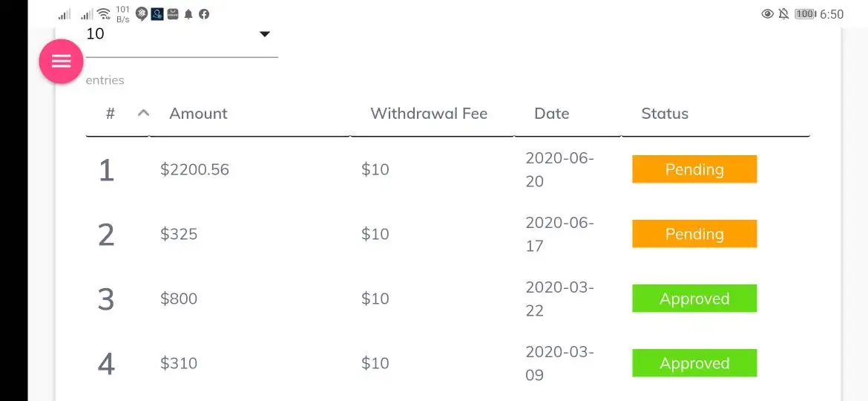
Task: Sort table by Withdrawal Fee header
Action: pyautogui.click(x=429, y=114)
